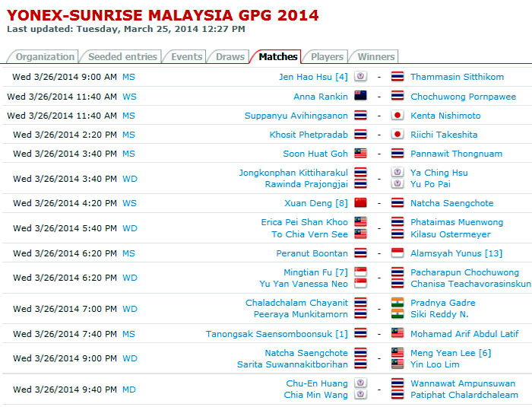
Task: Open WD event link for 5:40 PM match
Action: [x=130, y=228]
